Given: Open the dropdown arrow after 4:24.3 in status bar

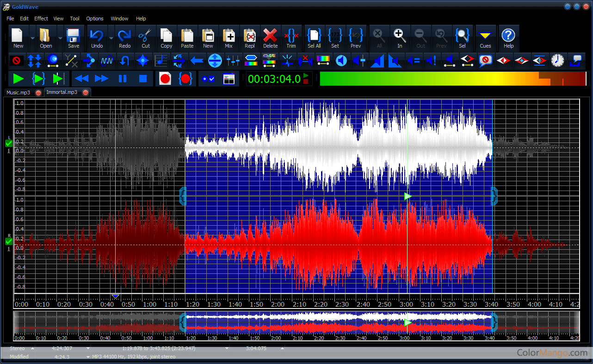Looking at the screenshot, I should point(88,357).
